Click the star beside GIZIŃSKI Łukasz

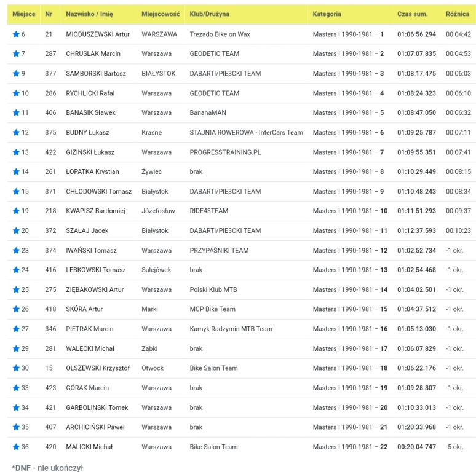pyautogui.click(x=16, y=152)
